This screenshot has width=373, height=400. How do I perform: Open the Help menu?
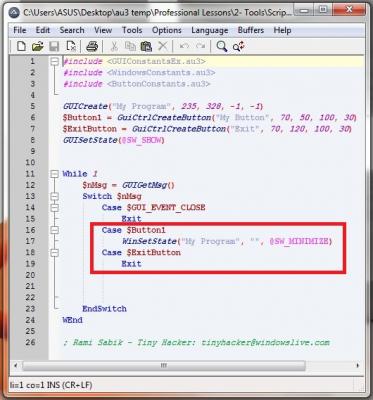[282, 30]
